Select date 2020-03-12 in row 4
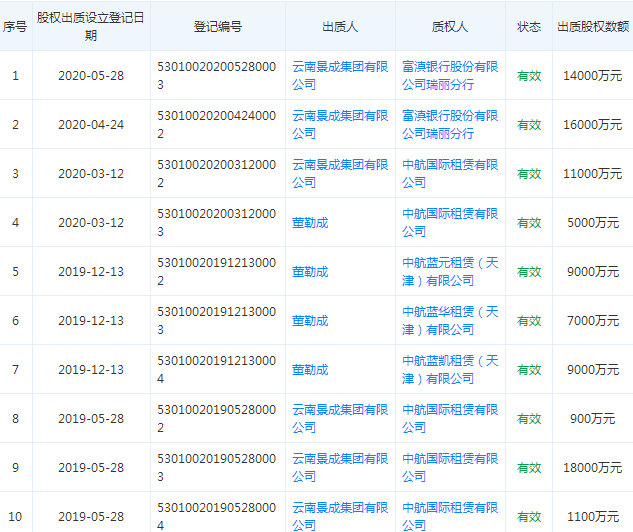This screenshot has width=633, height=532. point(91,222)
